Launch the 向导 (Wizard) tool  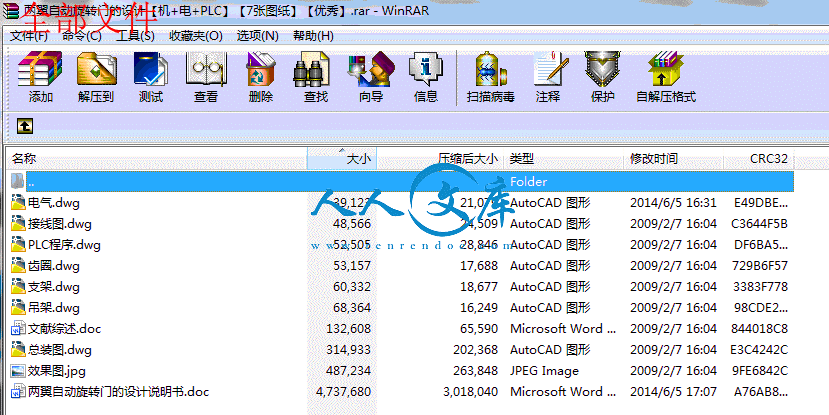[371, 69]
